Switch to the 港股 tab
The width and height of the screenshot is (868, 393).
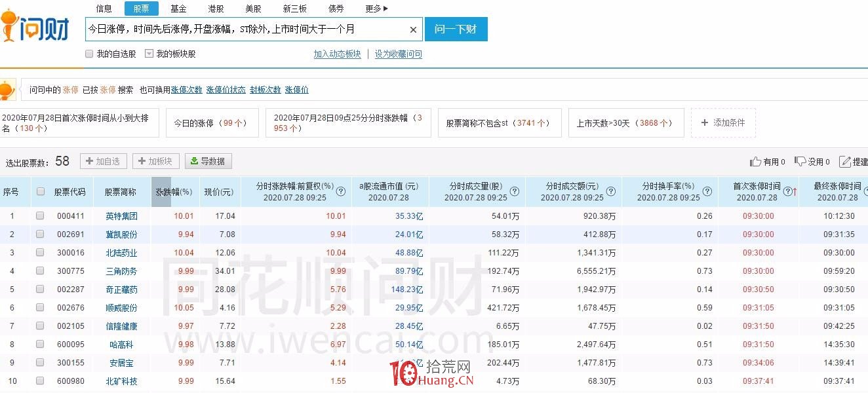click(216, 9)
